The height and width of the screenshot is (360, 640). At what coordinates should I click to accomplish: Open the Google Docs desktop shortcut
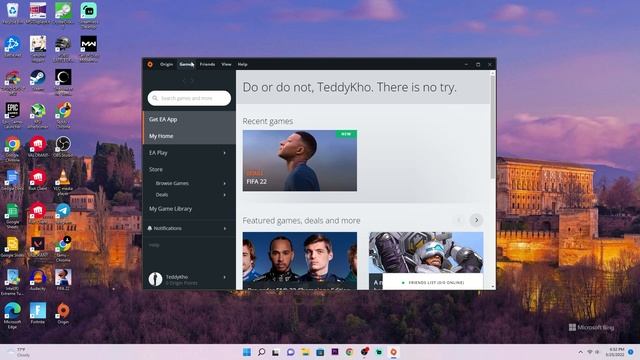[12, 180]
